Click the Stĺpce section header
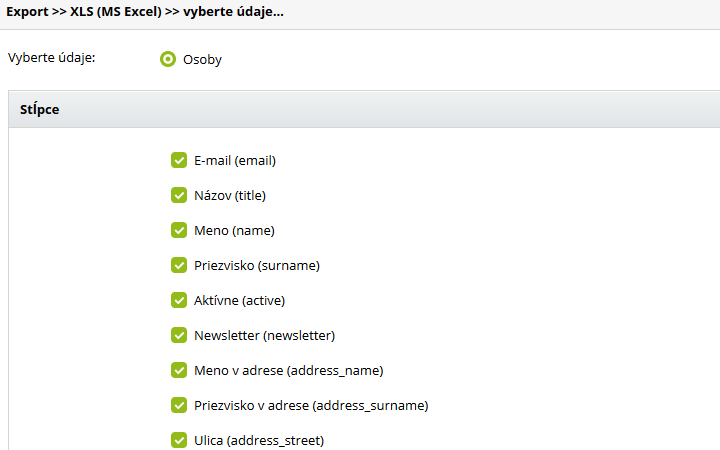 tap(40, 109)
